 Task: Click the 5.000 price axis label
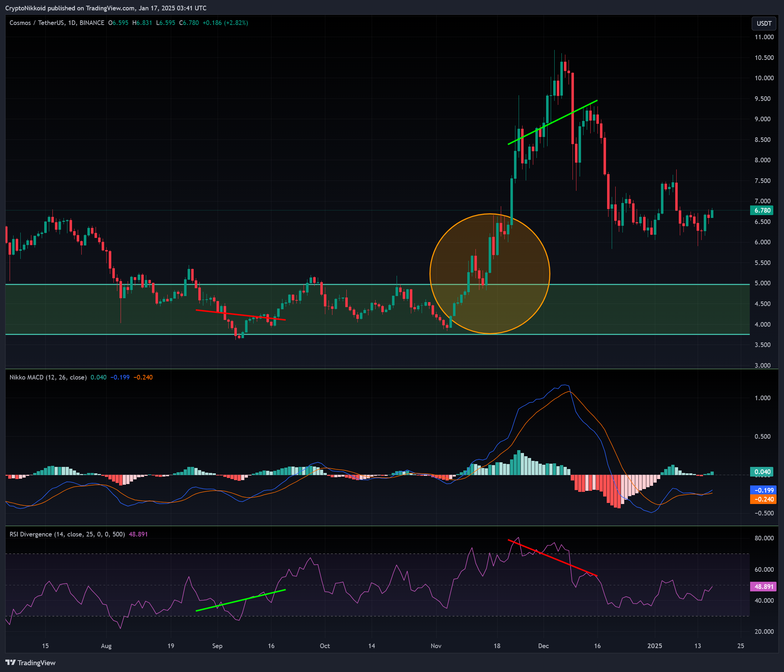tap(763, 283)
